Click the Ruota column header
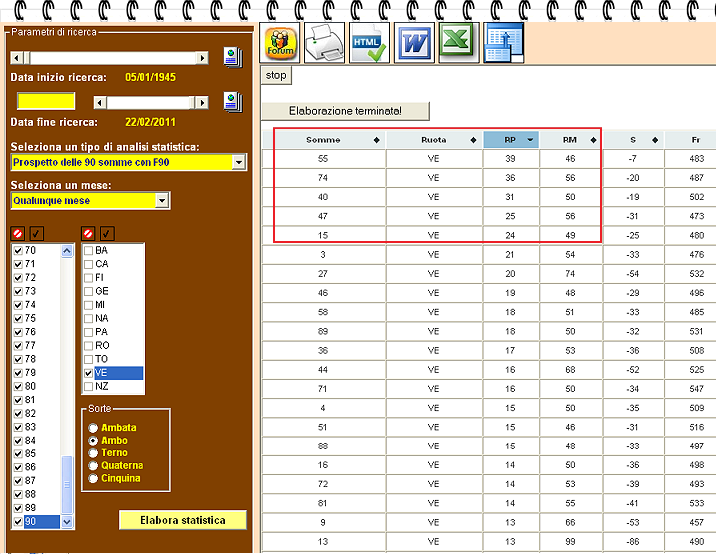The height and width of the screenshot is (554, 716). pos(433,140)
